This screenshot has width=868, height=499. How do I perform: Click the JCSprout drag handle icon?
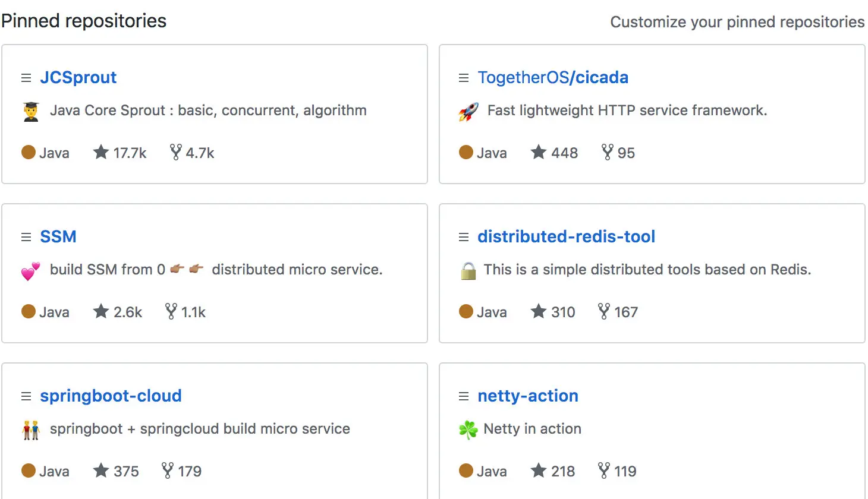click(26, 78)
